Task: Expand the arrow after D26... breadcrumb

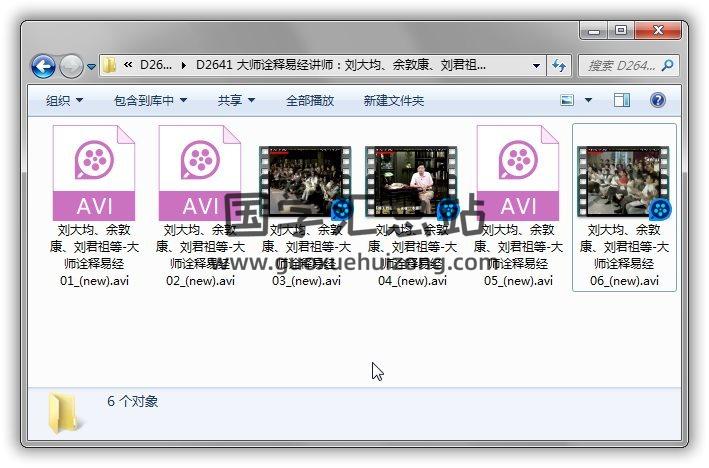Action: (x=184, y=66)
